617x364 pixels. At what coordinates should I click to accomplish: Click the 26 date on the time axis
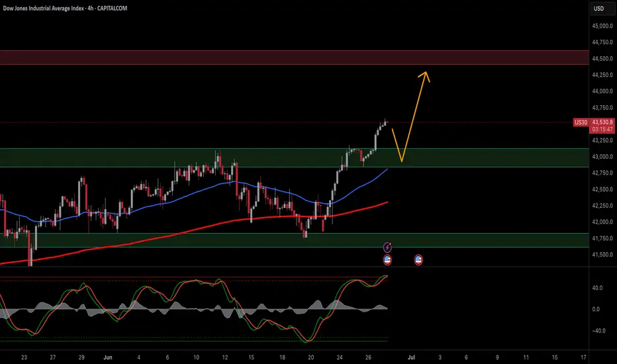pyautogui.click(x=368, y=357)
